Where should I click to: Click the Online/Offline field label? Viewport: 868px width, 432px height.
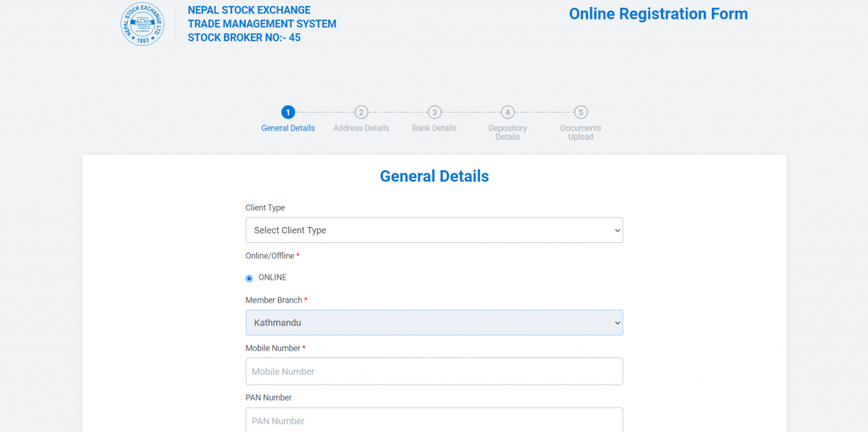[x=272, y=256]
